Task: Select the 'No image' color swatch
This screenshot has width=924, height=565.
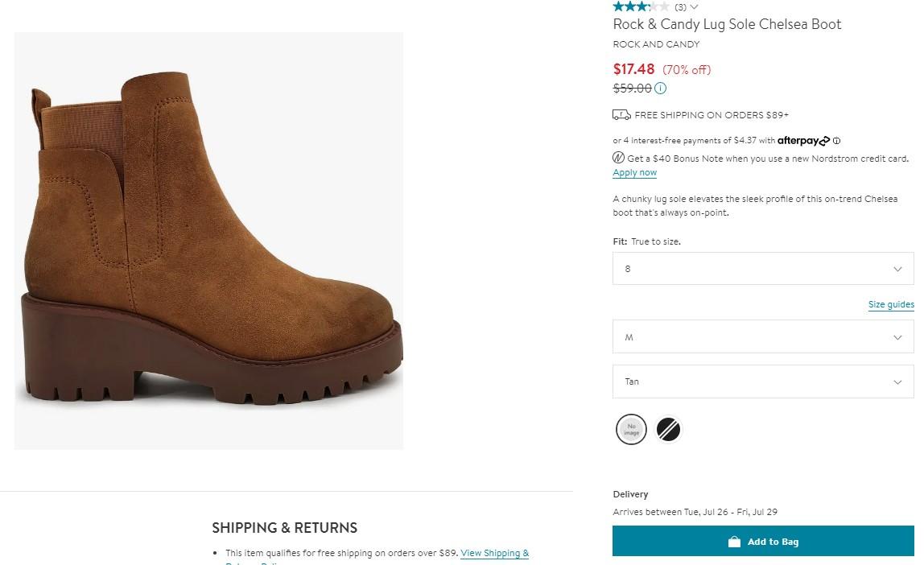Action: (x=632, y=430)
